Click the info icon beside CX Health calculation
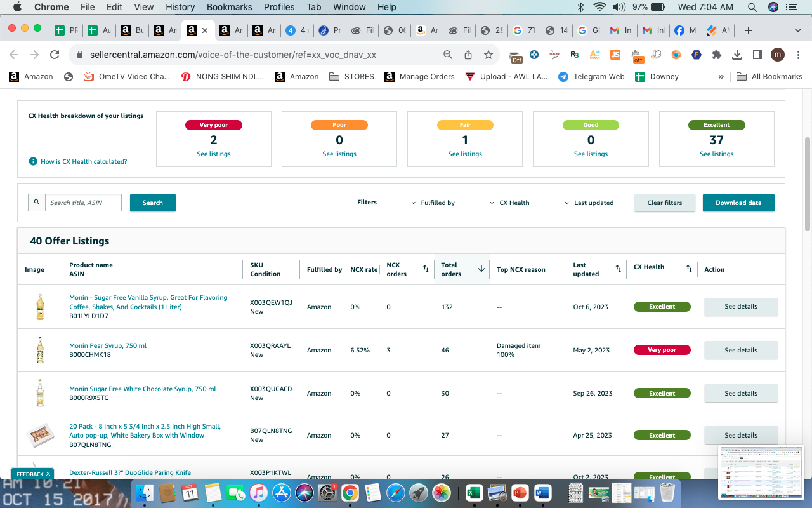This screenshot has height=508, width=812. coord(33,161)
